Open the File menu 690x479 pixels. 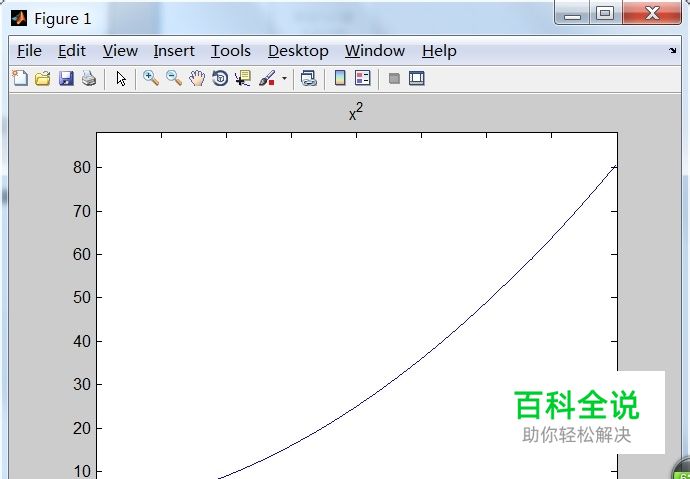[x=29, y=51]
